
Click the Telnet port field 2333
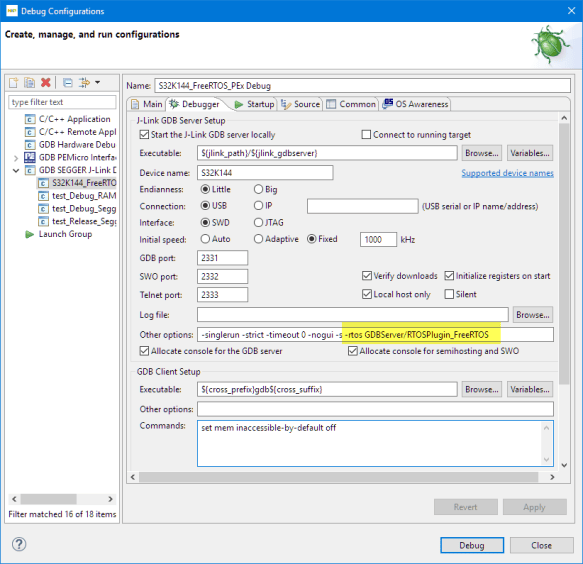point(222,295)
